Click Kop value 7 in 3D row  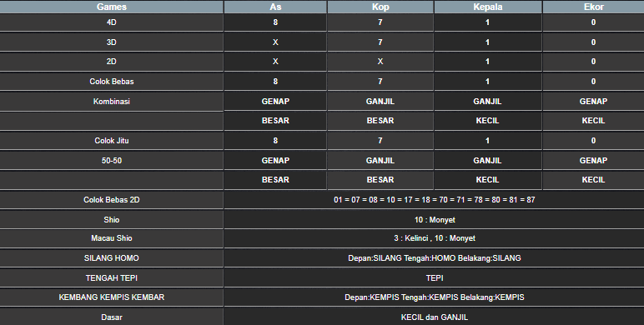click(380, 42)
